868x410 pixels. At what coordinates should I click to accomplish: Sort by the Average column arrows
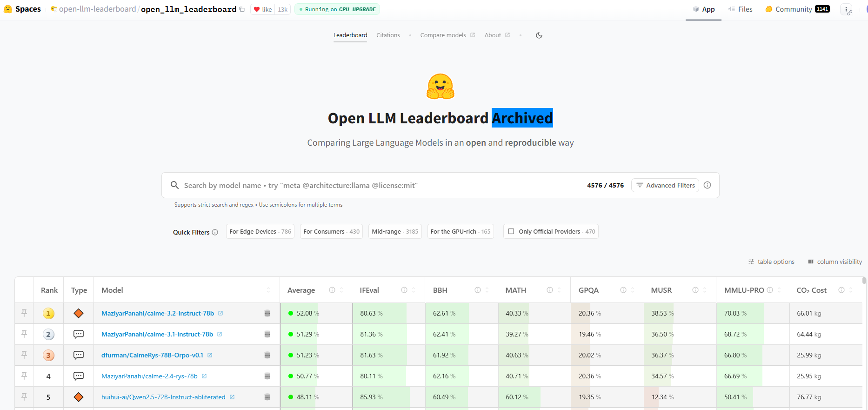click(341, 290)
